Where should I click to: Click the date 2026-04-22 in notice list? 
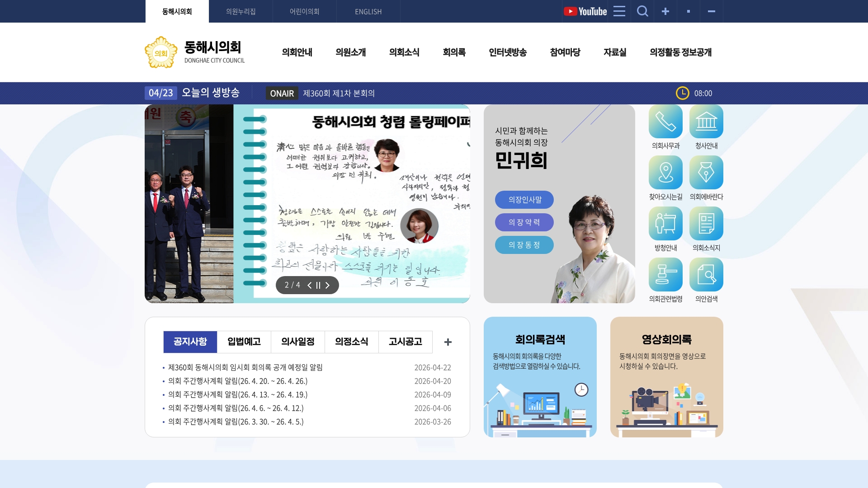click(x=433, y=367)
